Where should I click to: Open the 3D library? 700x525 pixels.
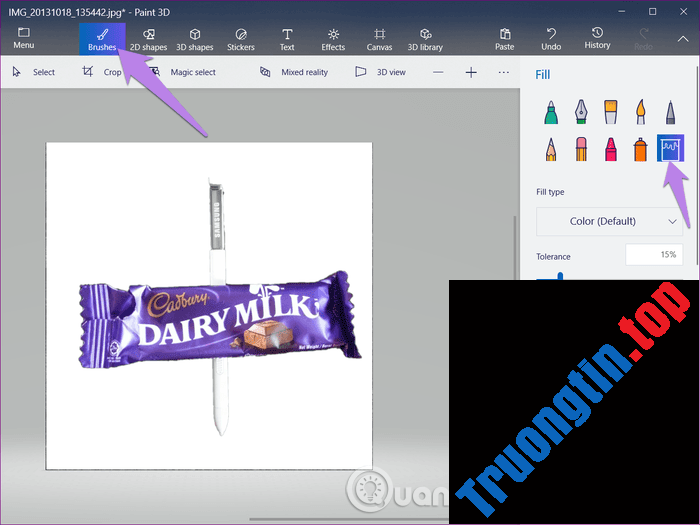click(x=425, y=39)
